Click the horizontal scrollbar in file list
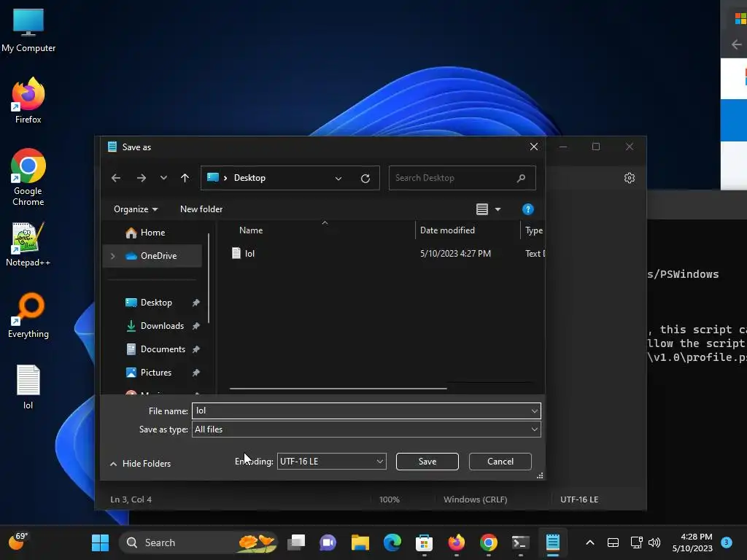The width and height of the screenshot is (747, 560). (x=338, y=389)
